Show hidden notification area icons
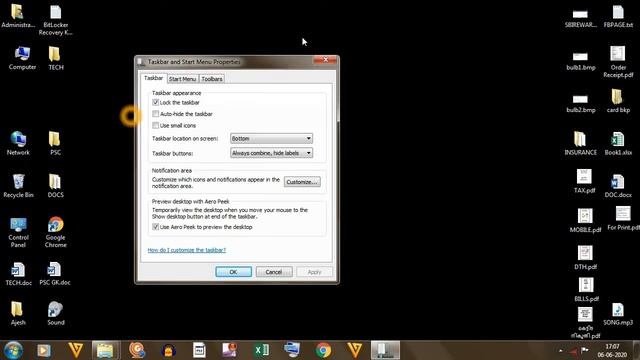This screenshot has height=360, width=640. (560, 351)
